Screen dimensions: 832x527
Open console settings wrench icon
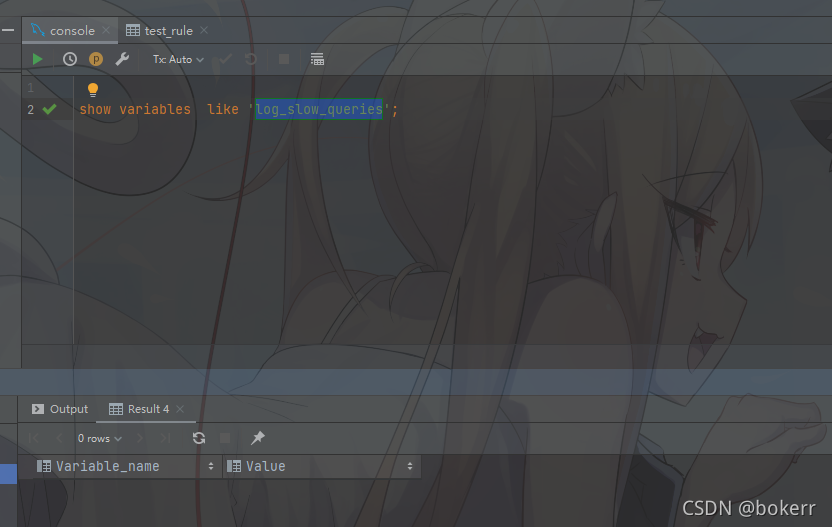(x=122, y=59)
